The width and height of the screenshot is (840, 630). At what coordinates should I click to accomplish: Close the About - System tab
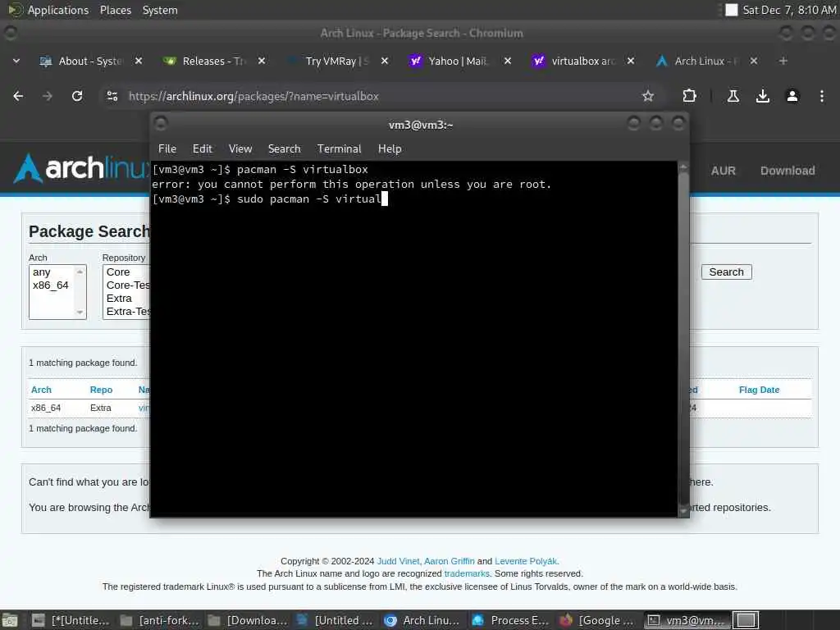pos(138,61)
